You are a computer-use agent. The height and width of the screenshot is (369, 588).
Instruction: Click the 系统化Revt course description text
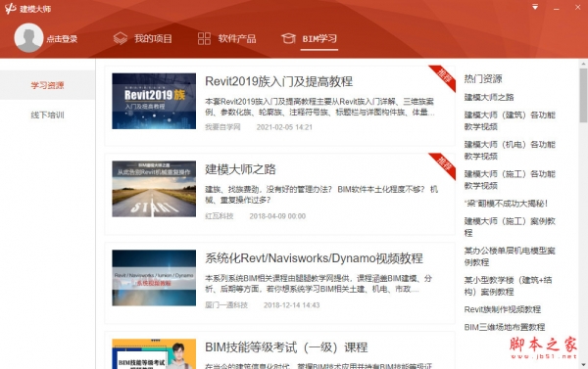pos(318,284)
